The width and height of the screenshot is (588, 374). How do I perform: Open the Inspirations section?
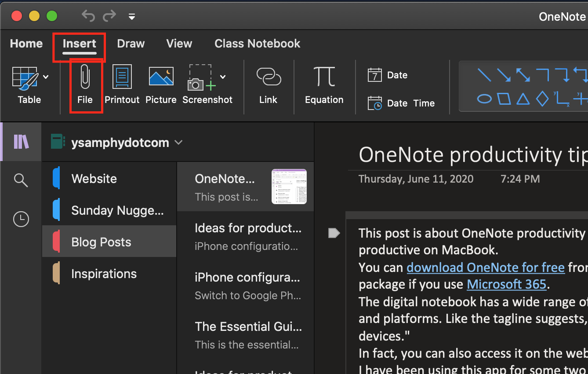pyautogui.click(x=109, y=274)
